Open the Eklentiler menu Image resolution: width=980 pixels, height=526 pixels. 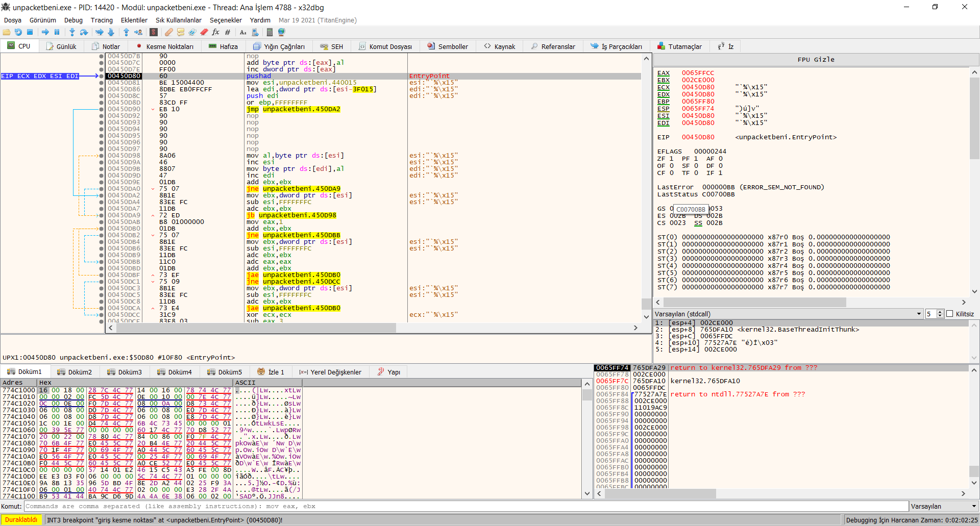click(134, 20)
